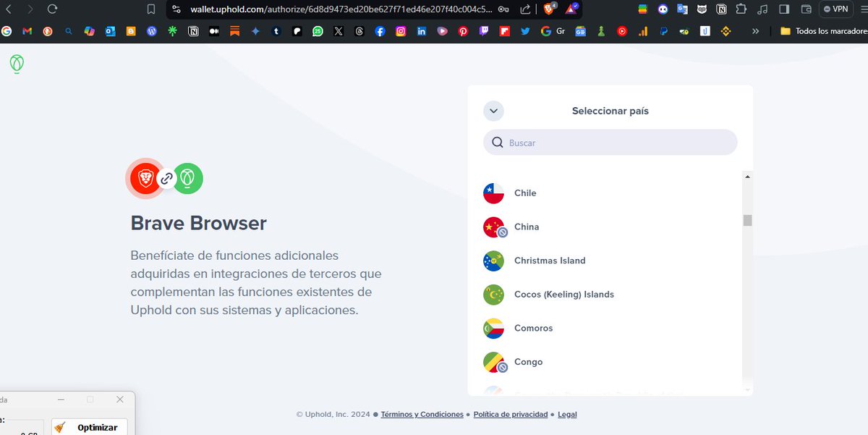Viewport: 868px width, 435px height.
Task: Open the PayPal bookmark
Action: click(x=663, y=32)
